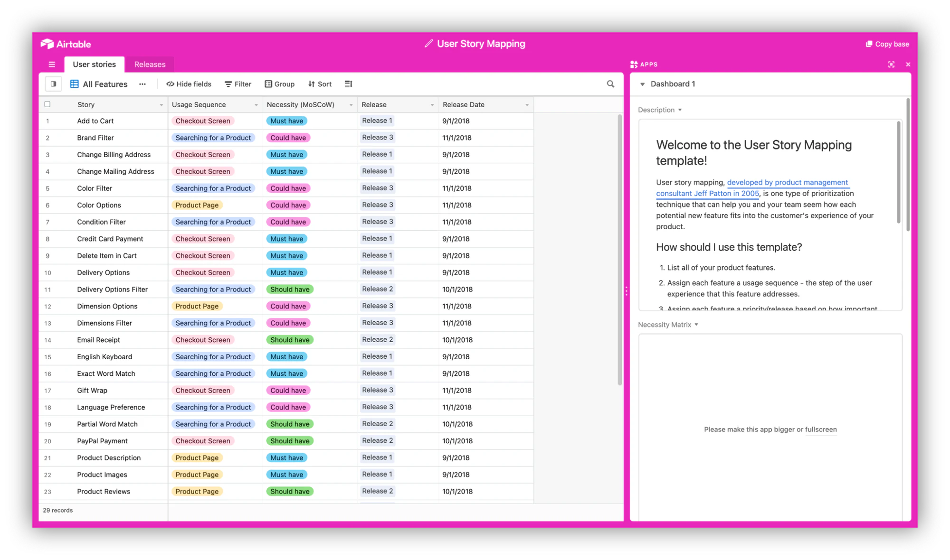Image resolution: width=950 pixels, height=560 pixels.
Task: Click the grid view icon beside All Features
Action: (x=75, y=84)
